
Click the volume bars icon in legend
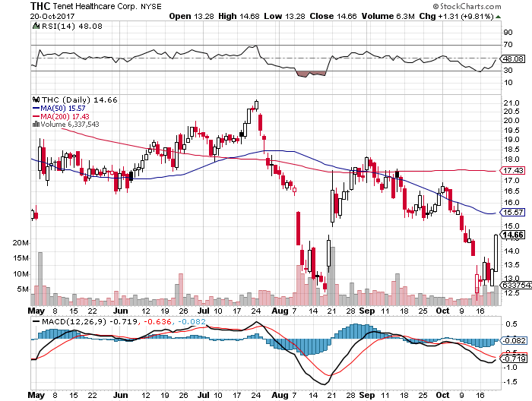click(x=35, y=125)
